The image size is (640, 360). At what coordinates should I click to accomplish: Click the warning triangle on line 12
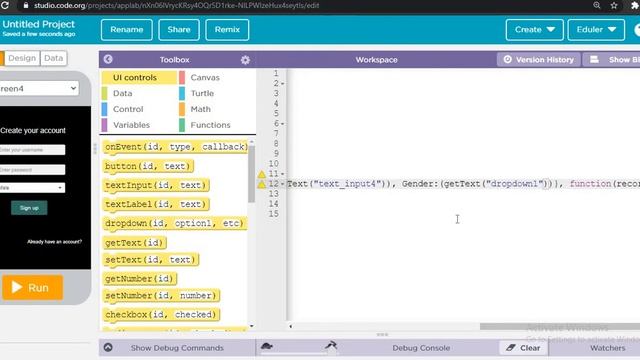point(262,184)
